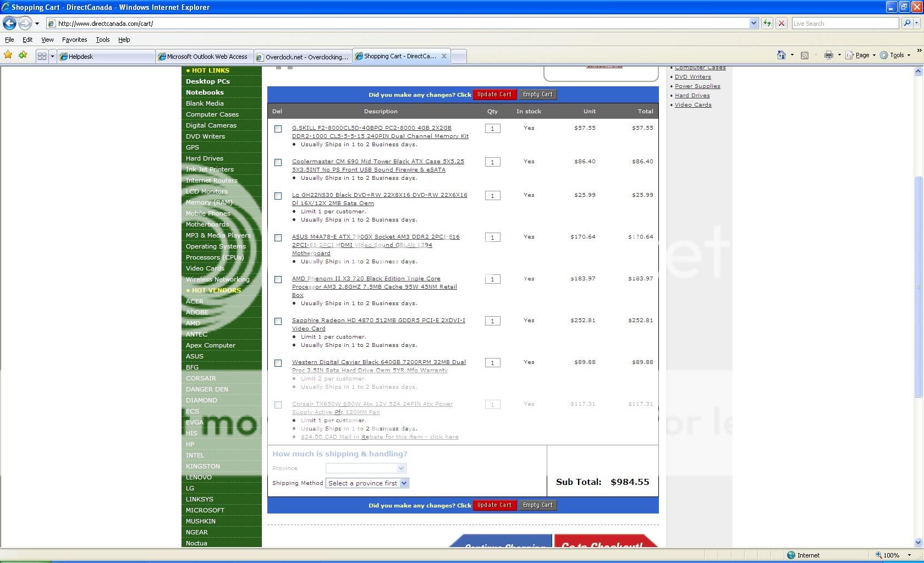The width and height of the screenshot is (924, 563).
Task: Open the Favorites menu
Action: (x=74, y=40)
